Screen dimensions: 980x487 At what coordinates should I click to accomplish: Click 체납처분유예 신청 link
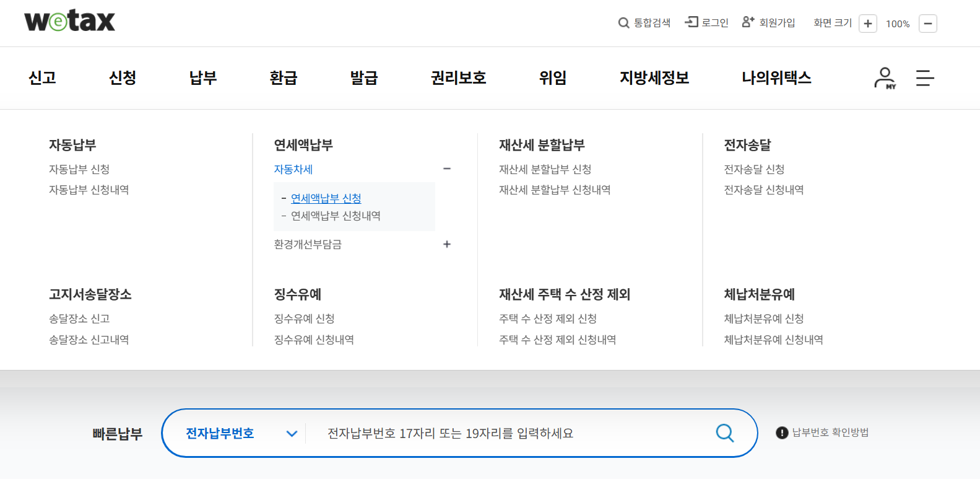pos(764,318)
